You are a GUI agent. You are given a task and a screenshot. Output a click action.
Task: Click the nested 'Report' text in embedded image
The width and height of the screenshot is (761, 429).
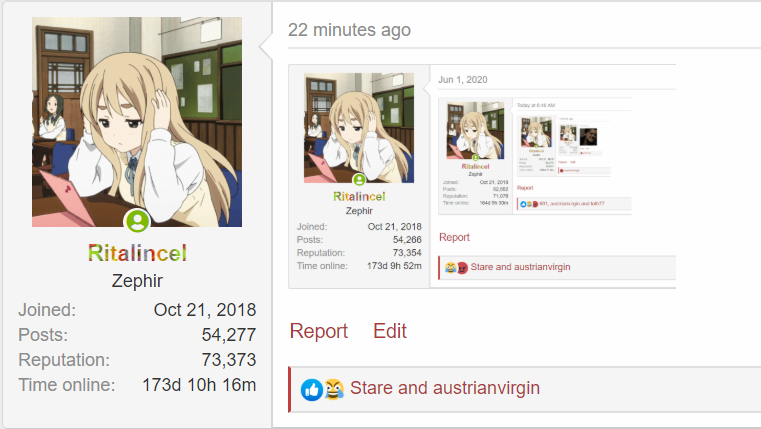(x=454, y=237)
